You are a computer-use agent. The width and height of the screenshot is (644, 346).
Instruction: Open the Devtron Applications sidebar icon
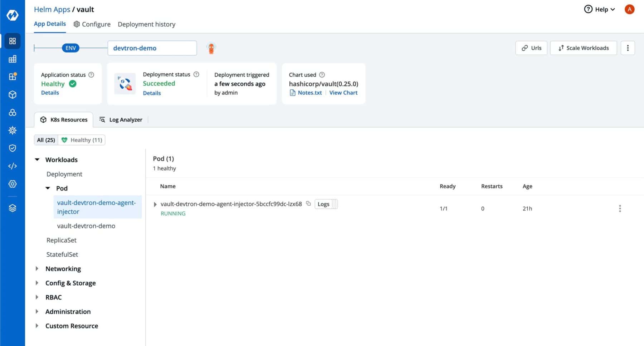tap(13, 41)
